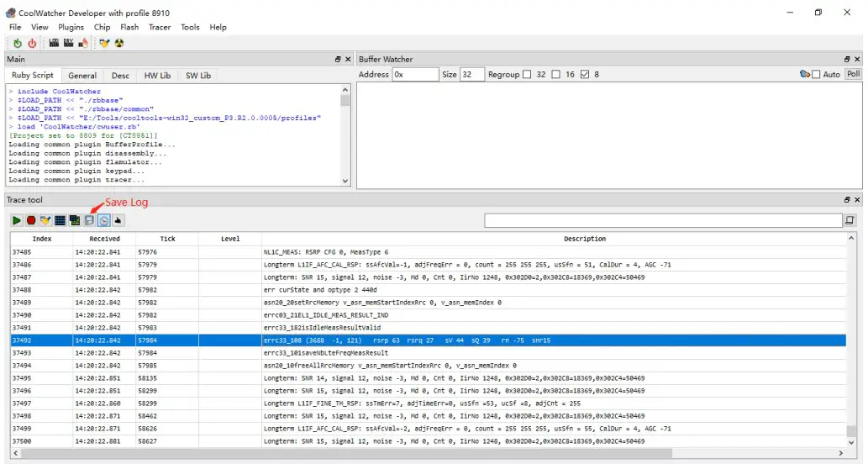Screen dimensions: 868x464
Task: Click the green Start trace play icon
Action: (17, 220)
